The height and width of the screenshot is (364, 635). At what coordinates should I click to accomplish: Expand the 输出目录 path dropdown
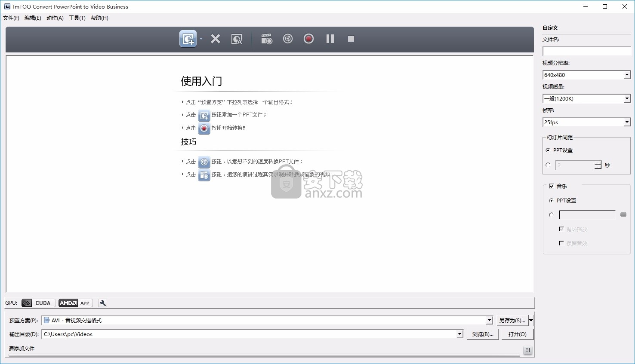click(459, 334)
